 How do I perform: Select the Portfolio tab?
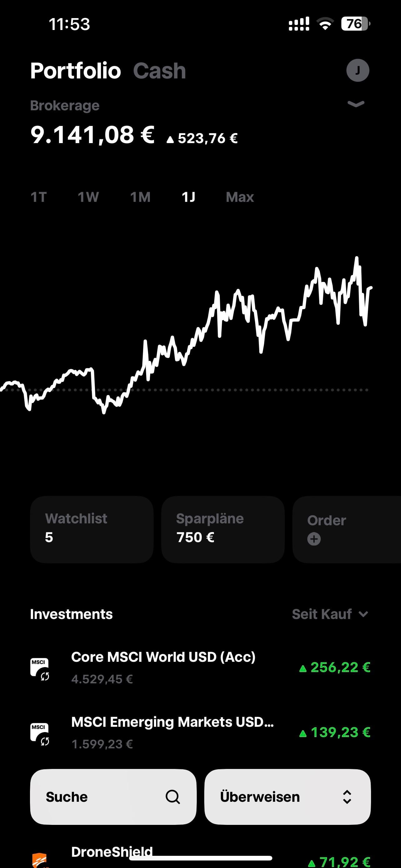click(75, 71)
